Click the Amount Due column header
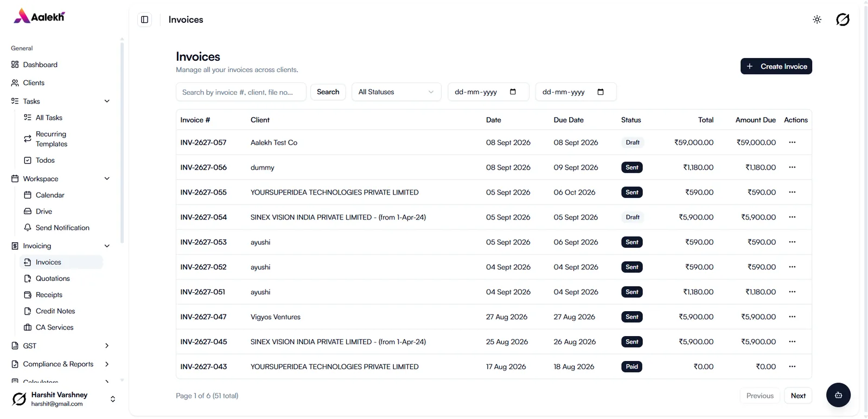The image size is (868, 419). (x=755, y=120)
